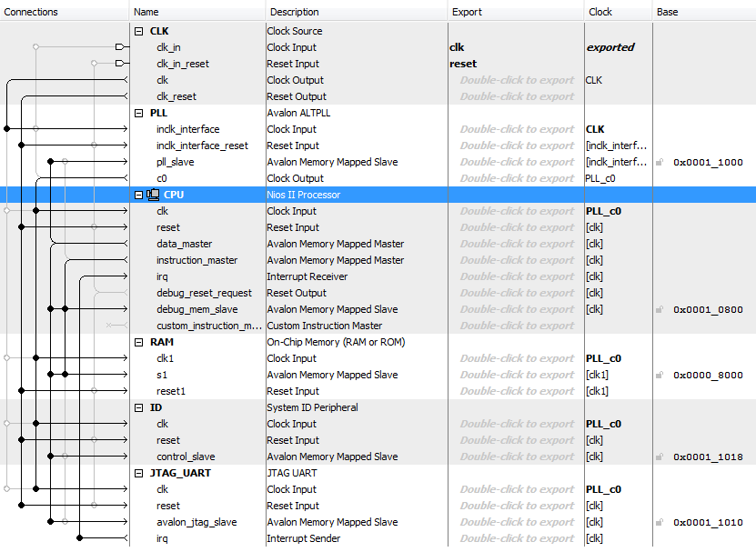Click base address 0x0000_8000 of RAM s1
This screenshot has width=756, height=552.
[x=708, y=375]
